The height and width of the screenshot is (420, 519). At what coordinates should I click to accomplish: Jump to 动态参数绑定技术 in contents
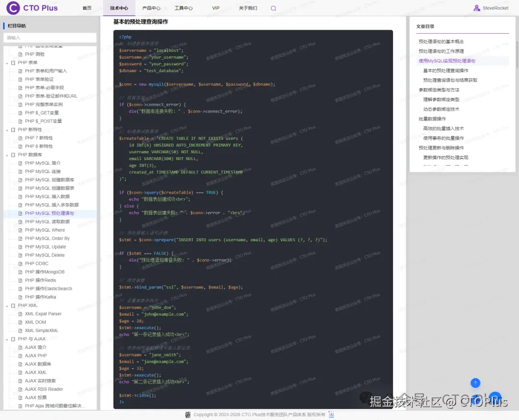coord(441,109)
